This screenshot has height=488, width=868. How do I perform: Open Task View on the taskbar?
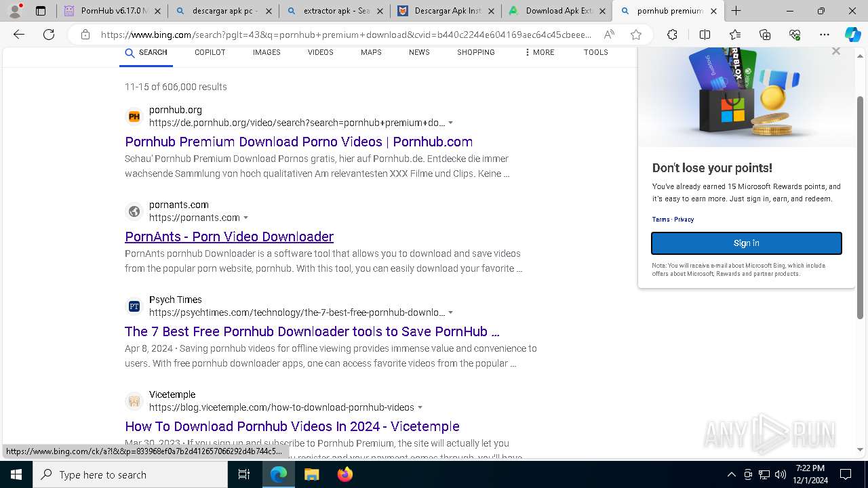244,474
